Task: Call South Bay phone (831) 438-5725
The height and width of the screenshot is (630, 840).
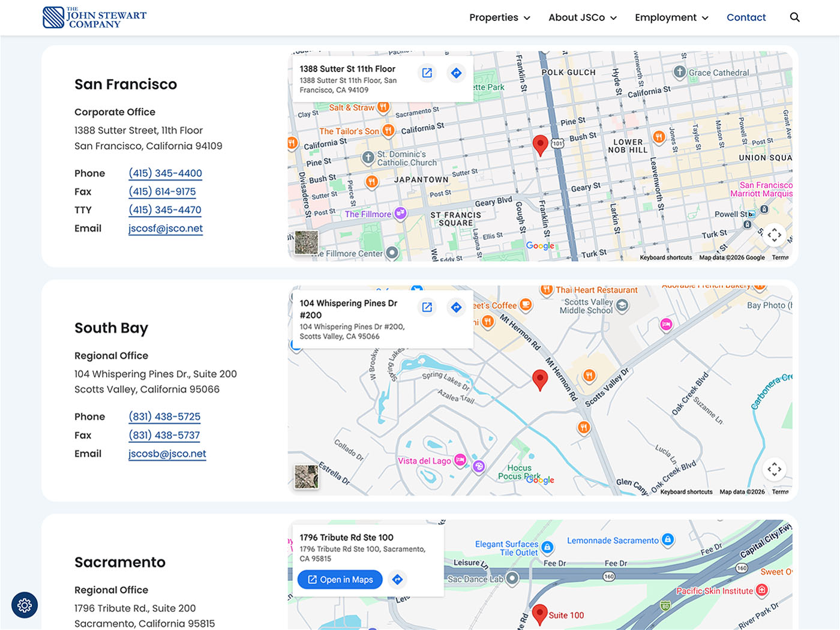Action: pyautogui.click(x=164, y=417)
